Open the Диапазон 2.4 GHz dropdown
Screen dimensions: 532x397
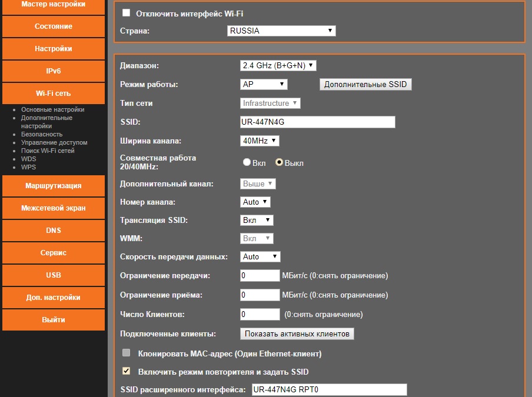tap(278, 65)
